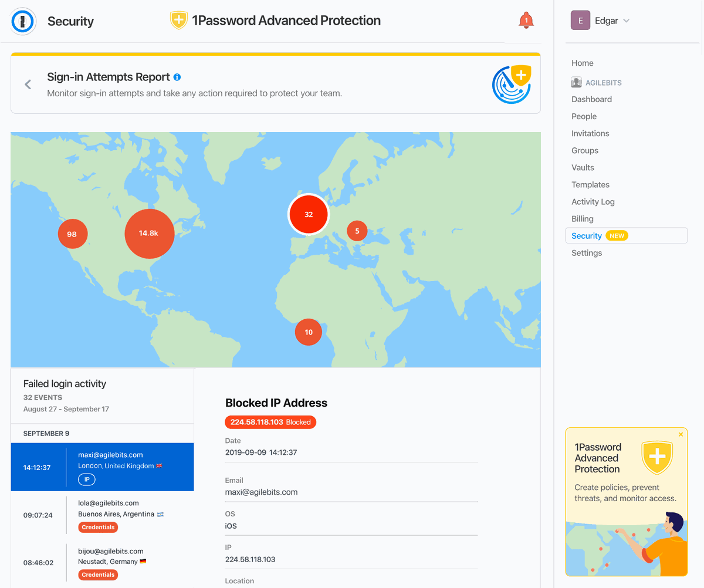This screenshot has height=588, width=704.
Task: Click Edgar's purple avatar icon
Action: (x=580, y=21)
